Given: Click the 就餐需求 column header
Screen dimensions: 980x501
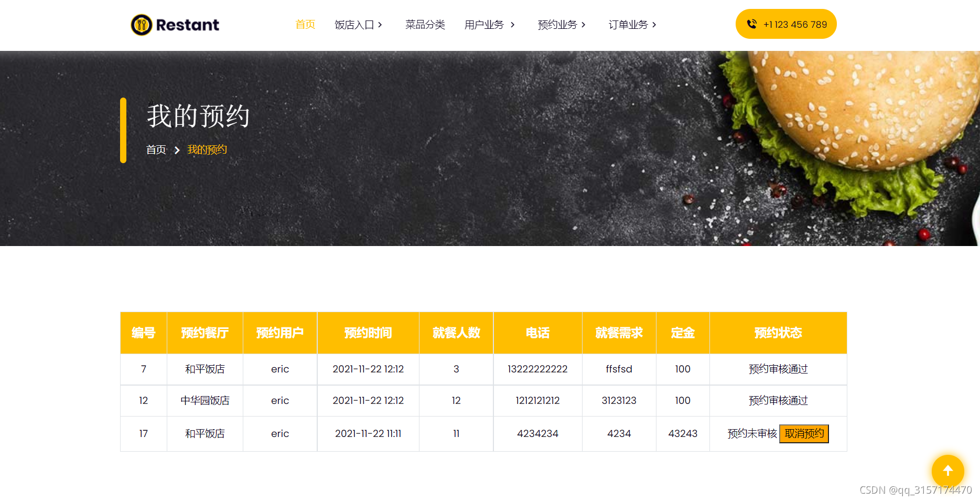Looking at the screenshot, I should [x=619, y=333].
